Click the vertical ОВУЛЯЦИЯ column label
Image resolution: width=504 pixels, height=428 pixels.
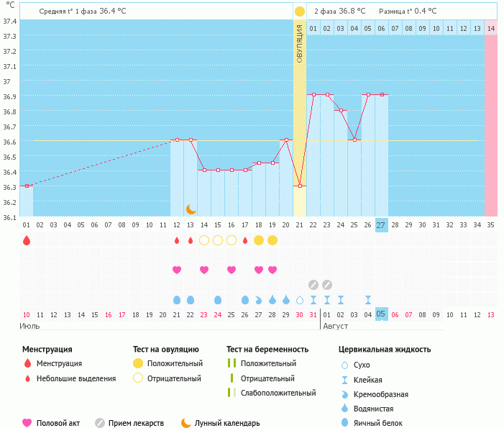(x=300, y=43)
